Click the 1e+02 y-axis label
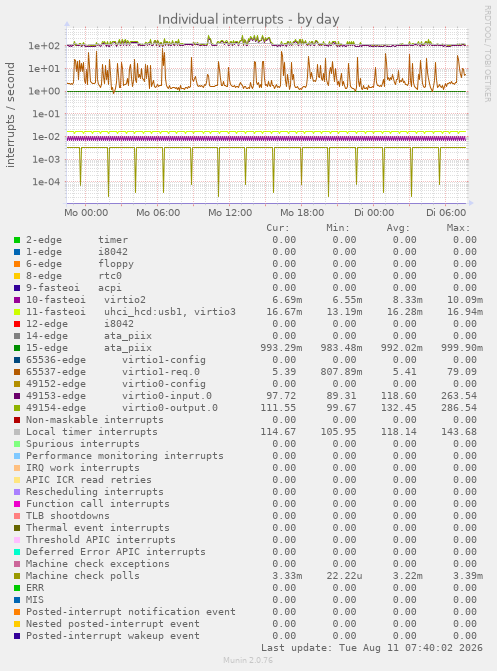The height and width of the screenshot is (671, 497). [x=44, y=46]
